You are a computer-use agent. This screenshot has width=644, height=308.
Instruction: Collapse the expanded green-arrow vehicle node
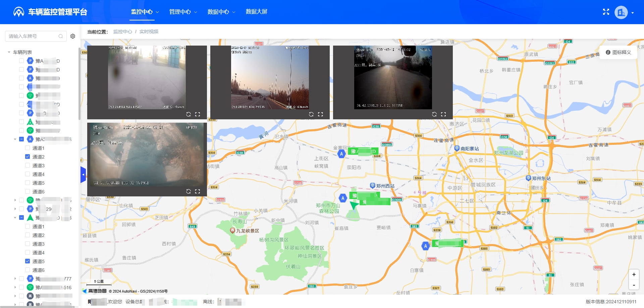tap(15, 218)
